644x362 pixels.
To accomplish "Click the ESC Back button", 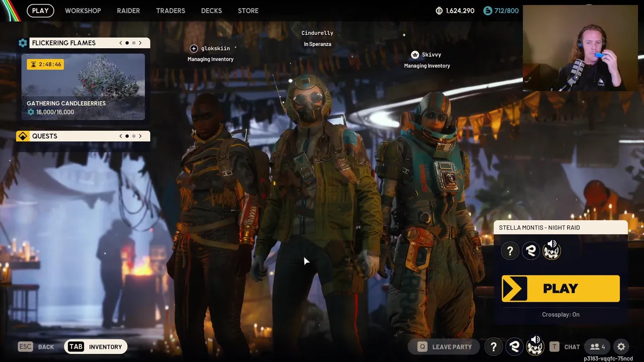I will pos(36,347).
